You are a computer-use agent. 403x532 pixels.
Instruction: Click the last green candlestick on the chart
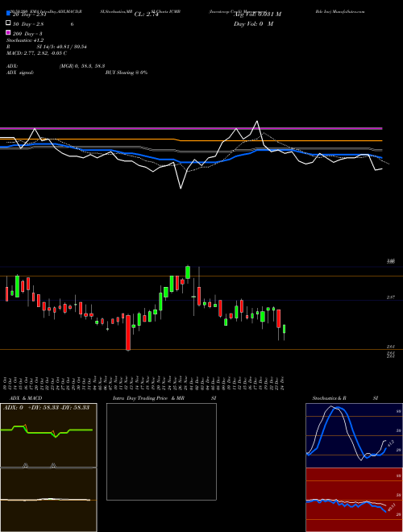[285, 329]
